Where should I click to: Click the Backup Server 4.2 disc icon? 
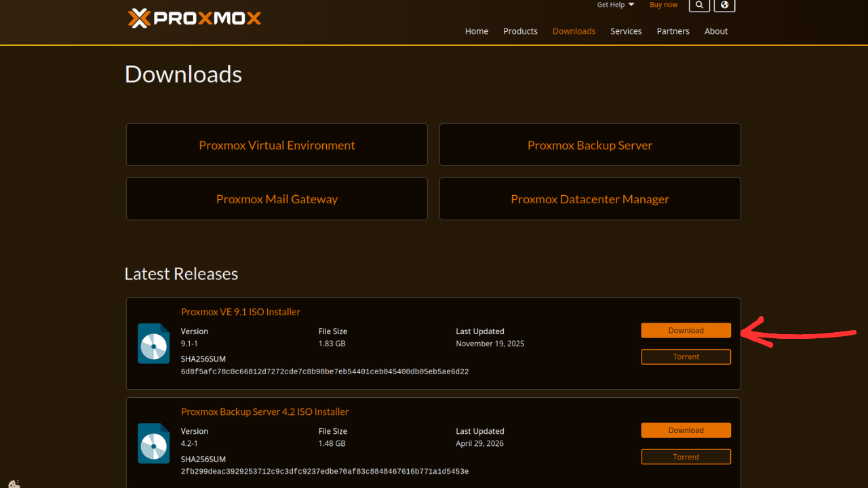154,443
